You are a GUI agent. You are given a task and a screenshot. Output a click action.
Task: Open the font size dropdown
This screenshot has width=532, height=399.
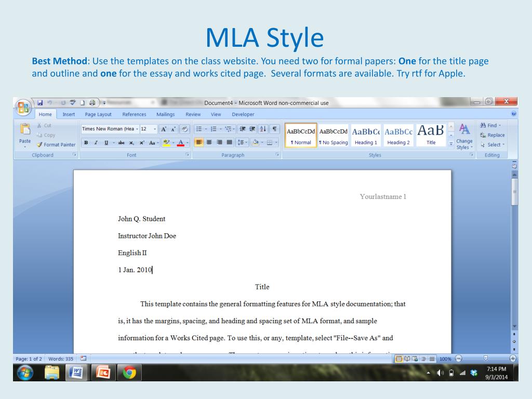tap(155, 129)
